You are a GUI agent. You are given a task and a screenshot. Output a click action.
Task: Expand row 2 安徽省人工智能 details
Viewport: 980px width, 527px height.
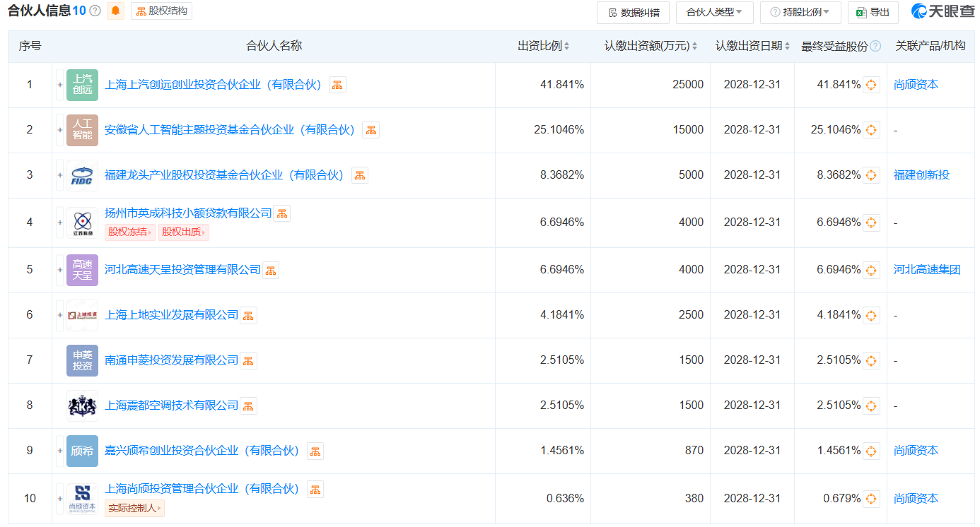click(59, 130)
